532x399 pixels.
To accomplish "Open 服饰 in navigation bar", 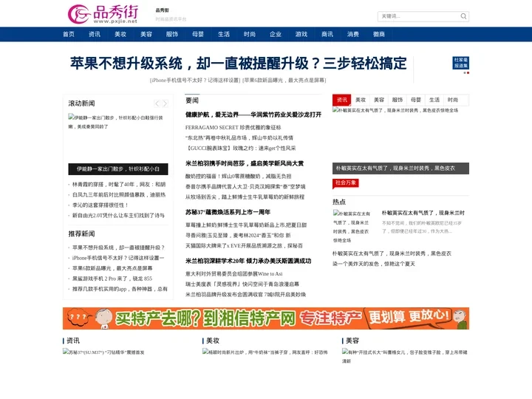I will point(172,34).
